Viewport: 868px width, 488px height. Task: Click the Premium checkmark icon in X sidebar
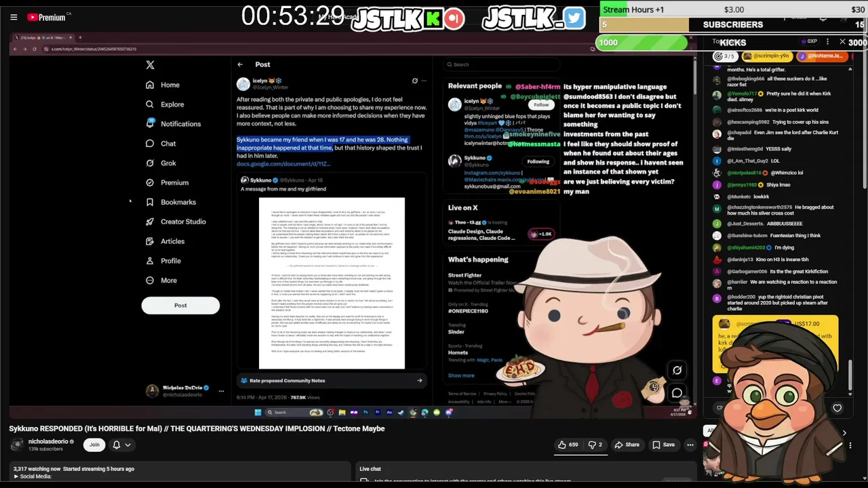click(150, 182)
